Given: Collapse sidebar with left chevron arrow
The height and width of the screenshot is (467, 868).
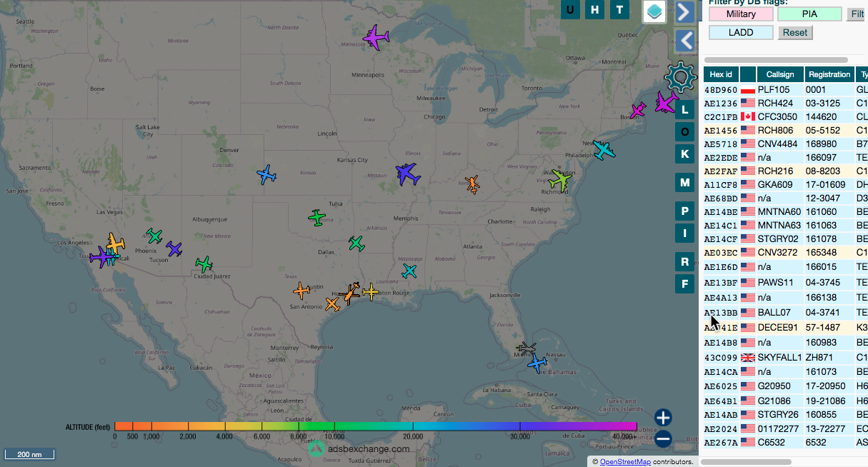Looking at the screenshot, I should 684,40.
